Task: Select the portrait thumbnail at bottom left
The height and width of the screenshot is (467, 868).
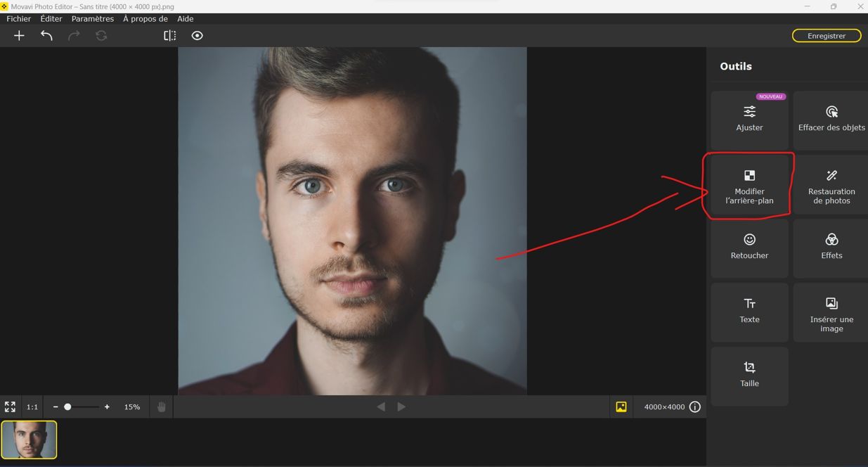Action: click(x=29, y=440)
